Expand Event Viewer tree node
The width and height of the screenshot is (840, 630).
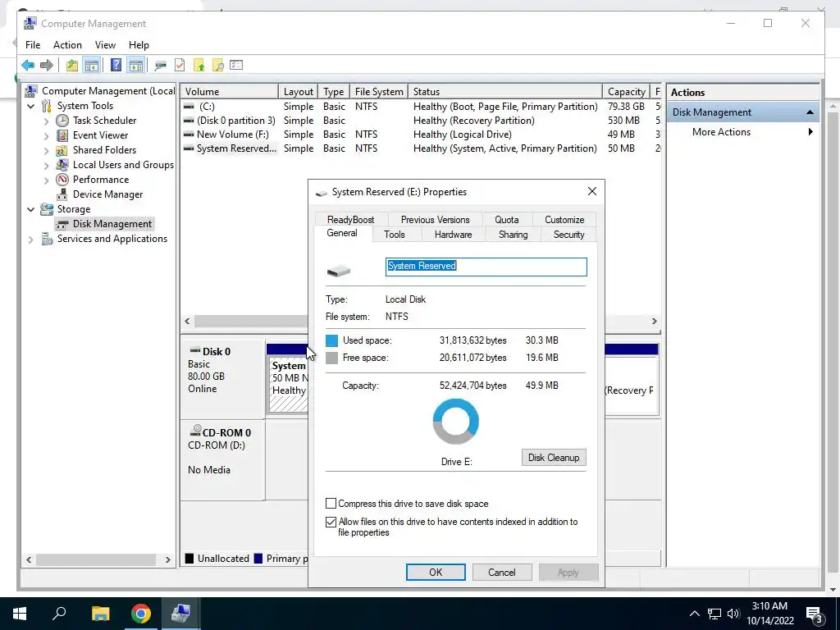click(47, 136)
